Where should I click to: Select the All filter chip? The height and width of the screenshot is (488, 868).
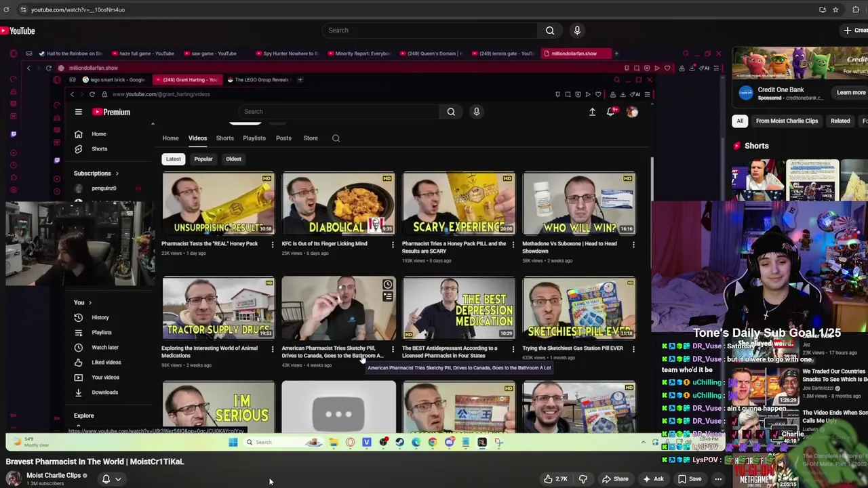pos(740,121)
